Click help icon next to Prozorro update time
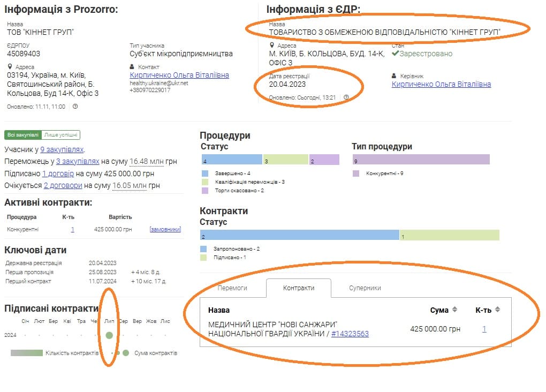 (x=75, y=107)
